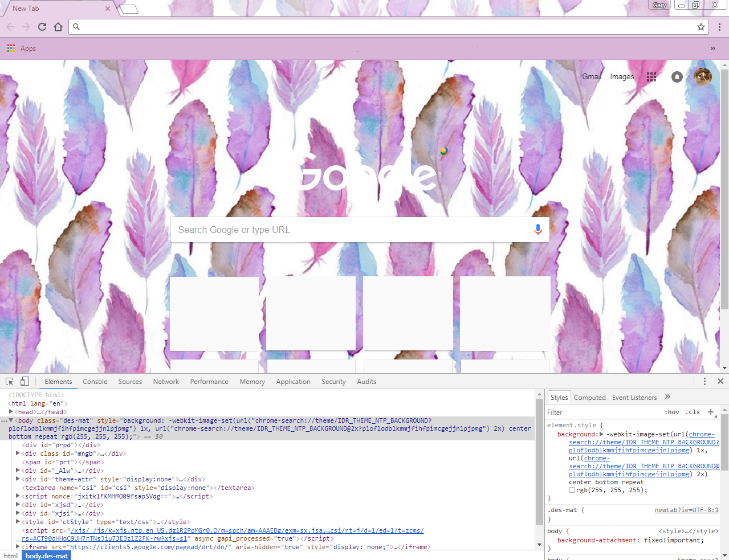This screenshot has width=729, height=560.
Task: Click the home icon in toolbar
Action: (58, 27)
